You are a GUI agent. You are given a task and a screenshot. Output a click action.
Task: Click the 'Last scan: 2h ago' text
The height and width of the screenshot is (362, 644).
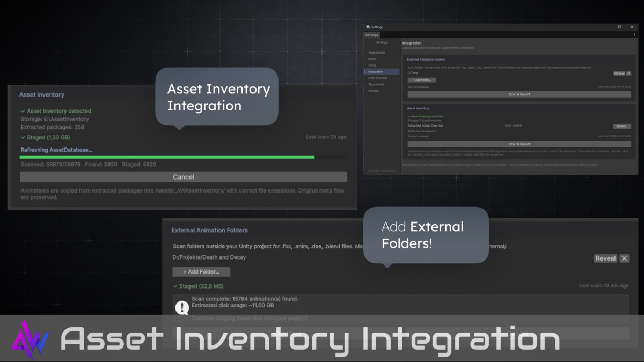(x=326, y=137)
